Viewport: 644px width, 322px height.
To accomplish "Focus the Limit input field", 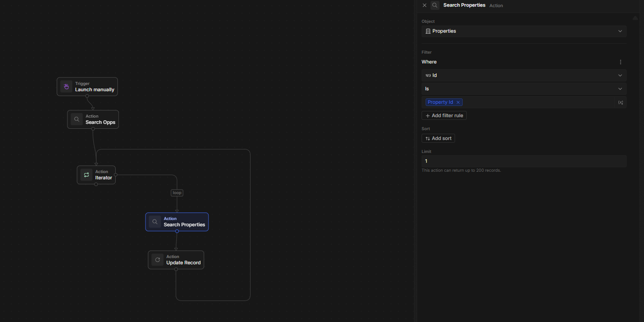I will [524, 161].
